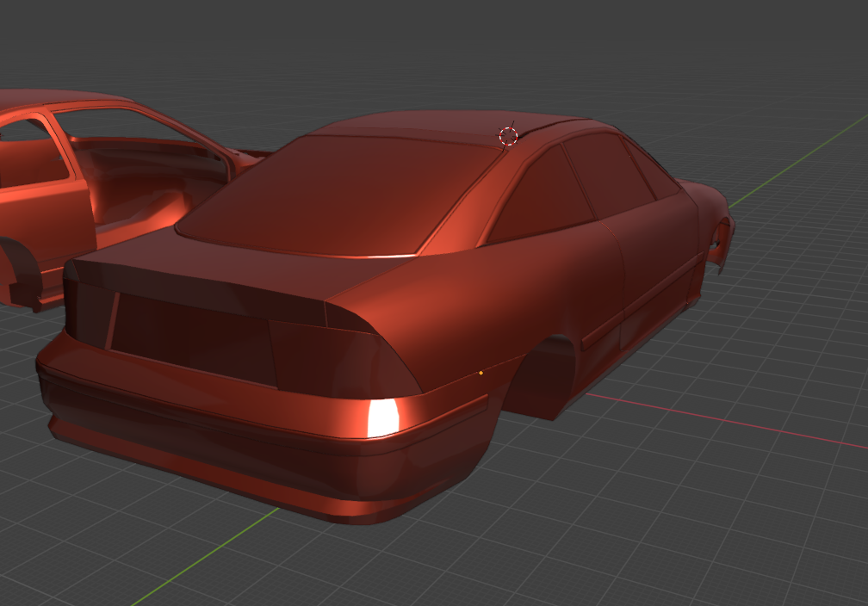Click the 3D cursor on the car roof
This screenshot has width=868, height=606.
508,136
